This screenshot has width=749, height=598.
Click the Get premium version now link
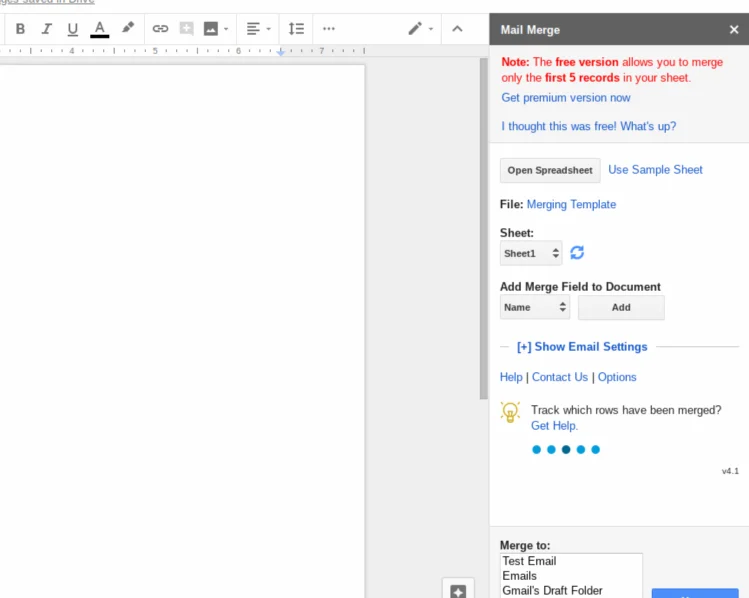tap(566, 97)
